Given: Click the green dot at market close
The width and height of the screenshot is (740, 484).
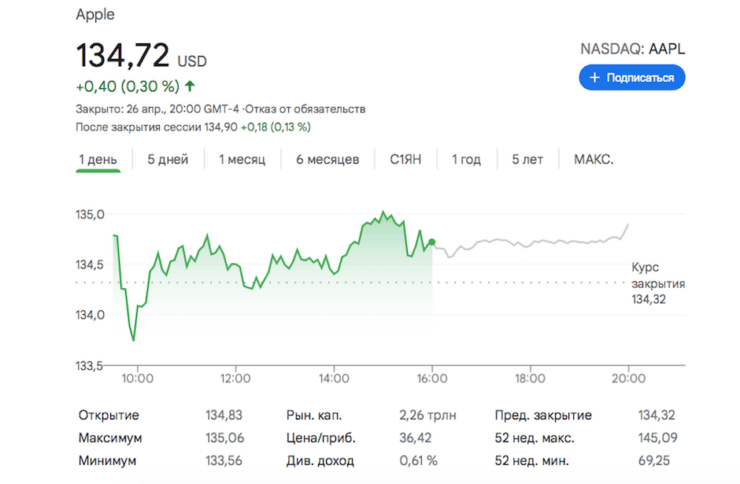Looking at the screenshot, I should pyautogui.click(x=431, y=242).
